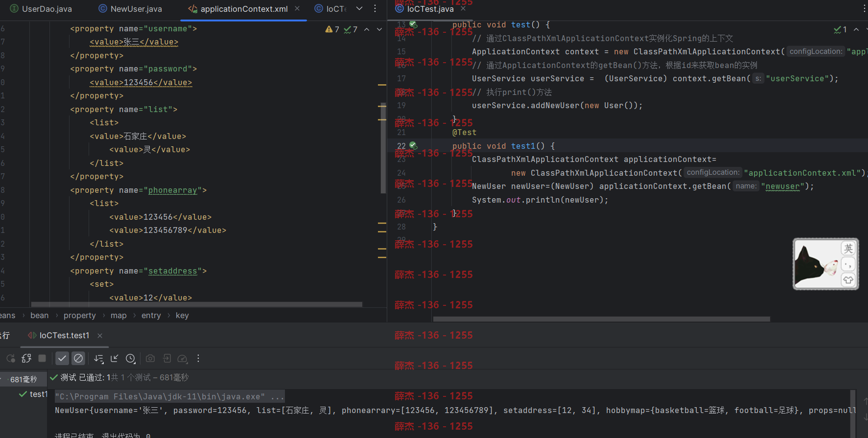Click the <value>123456789</value> line
The image size is (868, 438).
tap(168, 231)
